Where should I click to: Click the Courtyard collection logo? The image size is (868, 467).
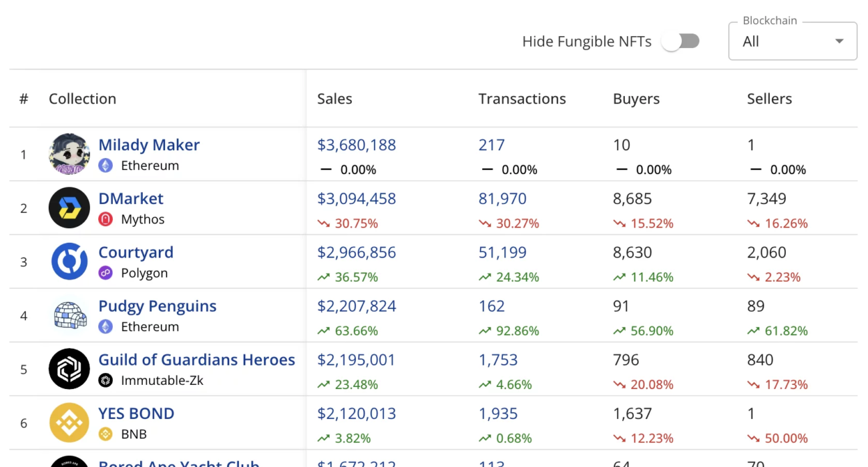69,262
